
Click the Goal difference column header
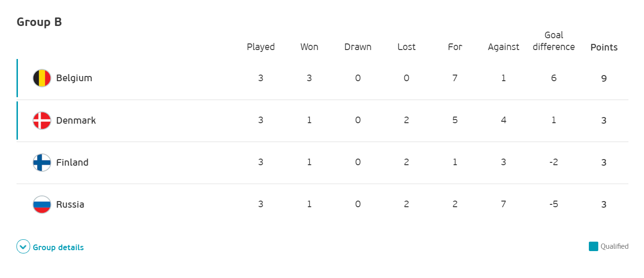pos(553,41)
